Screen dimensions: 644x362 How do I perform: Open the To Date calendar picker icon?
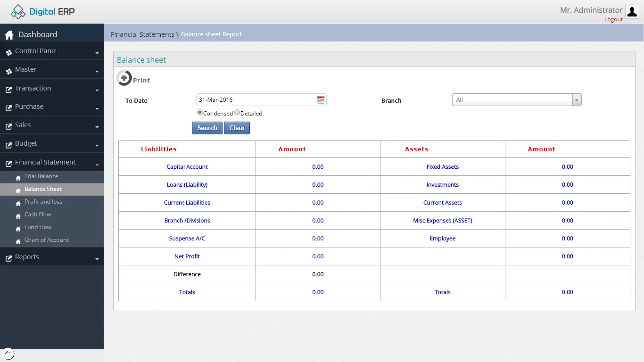pos(321,99)
